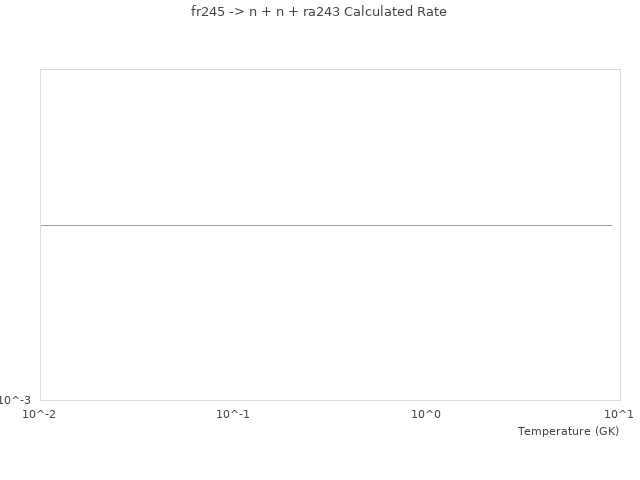Click the Temperature (GK) axis label
Screen dimensions: 640x480
(x=568, y=431)
